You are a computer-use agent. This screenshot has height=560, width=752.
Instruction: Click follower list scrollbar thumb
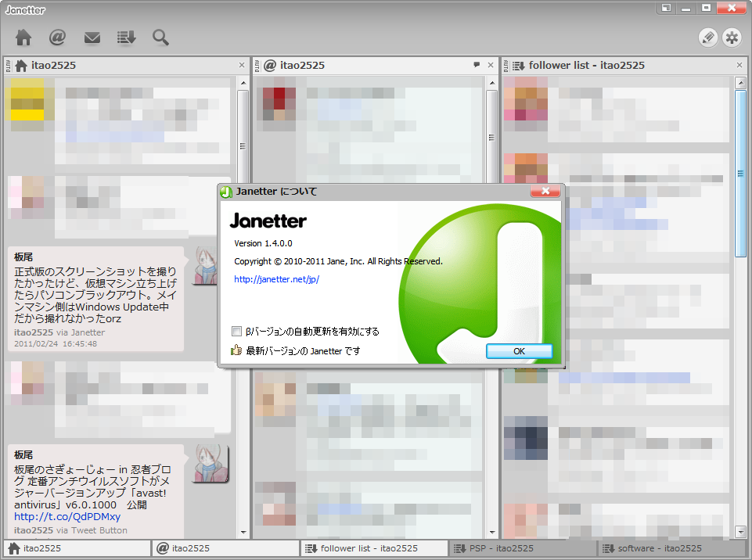pyautogui.click(x=740, y=173)
